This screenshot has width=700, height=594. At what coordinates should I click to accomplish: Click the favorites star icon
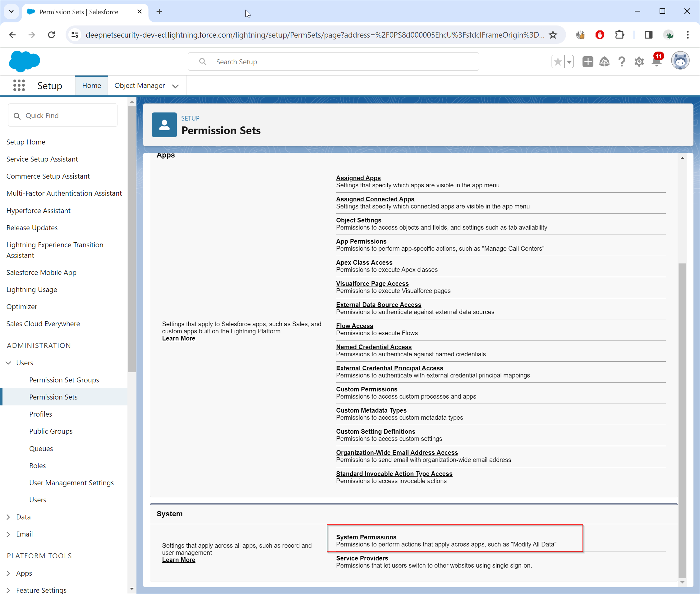558,62
